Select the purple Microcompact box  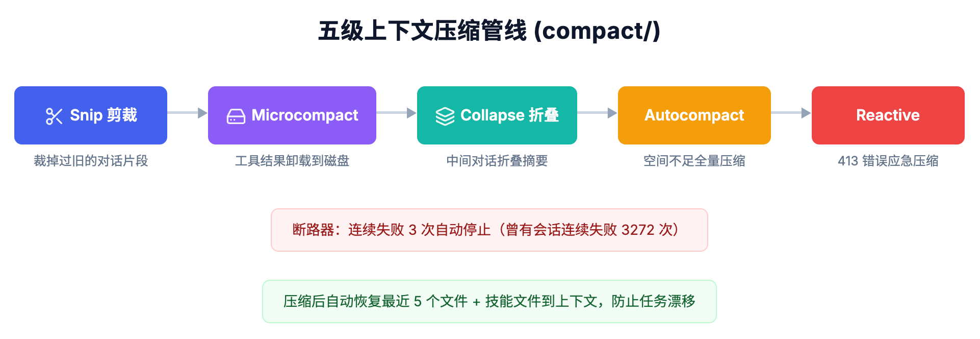[292, 115]
